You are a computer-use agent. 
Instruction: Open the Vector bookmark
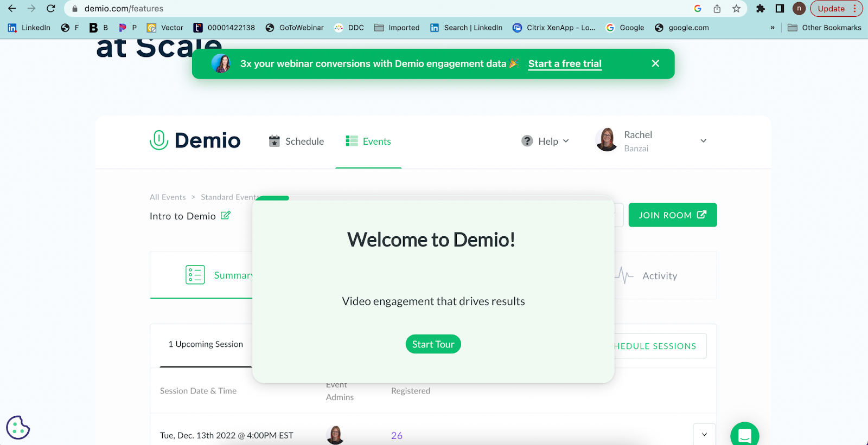click(x=165, y=28)
